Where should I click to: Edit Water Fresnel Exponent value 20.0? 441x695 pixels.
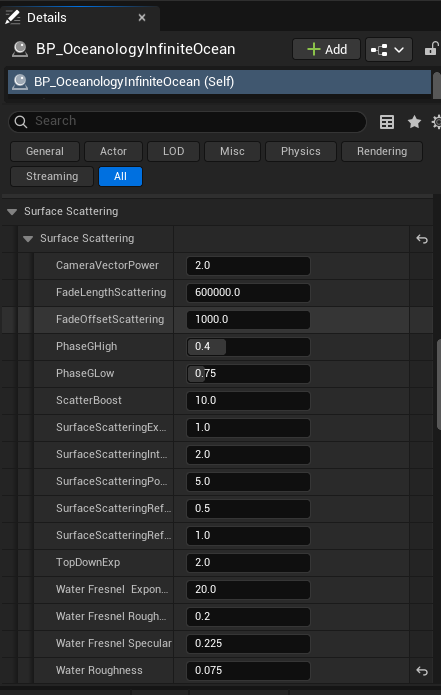(x=248, y=590)
